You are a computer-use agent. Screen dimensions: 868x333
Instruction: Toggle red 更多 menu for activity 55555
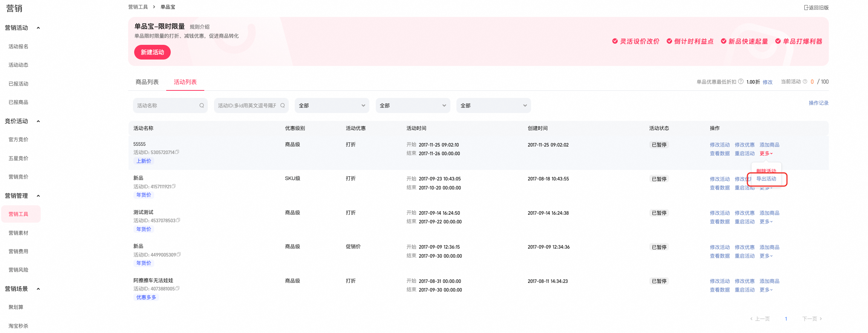766,153
